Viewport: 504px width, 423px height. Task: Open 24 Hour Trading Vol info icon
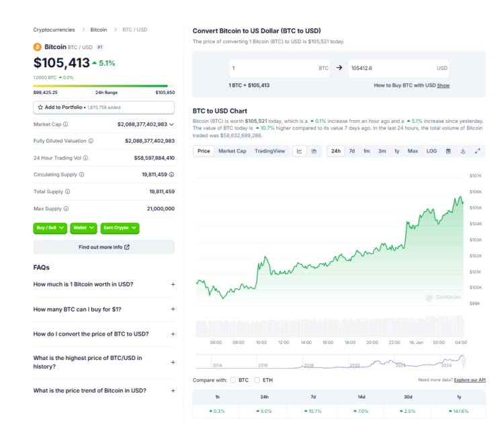pyautogui.click(x=85, y=158)
